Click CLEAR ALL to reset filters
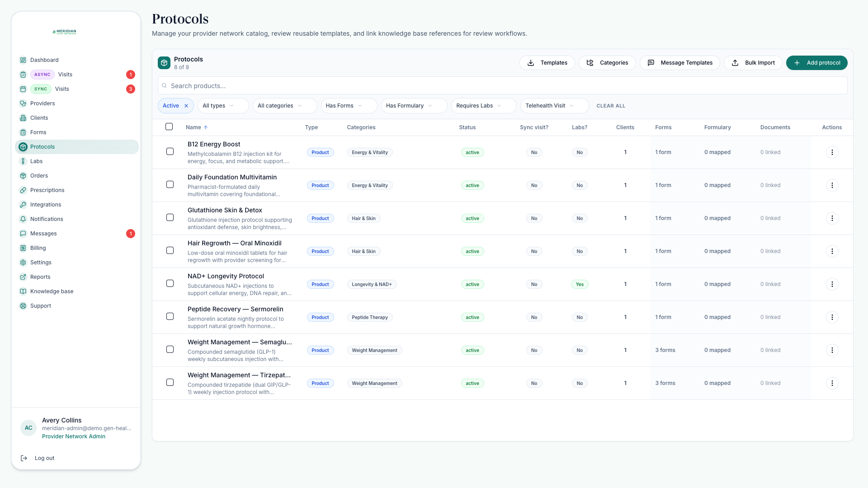Viewport: 868px width, 488px height. 611,106
